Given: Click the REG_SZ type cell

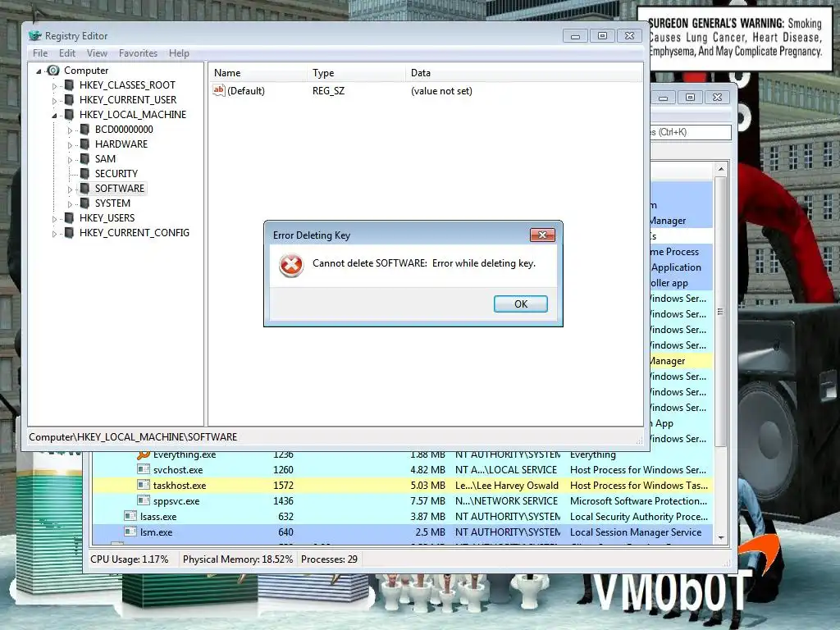Looking at the screenshot, I should pyautogui.click(x=328, y=90).
